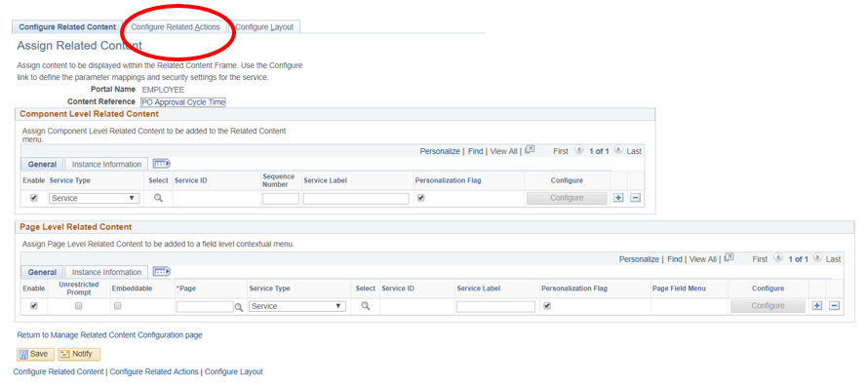
Task: Click First link in Component Level grid
Action: click(x=561, y=151)
